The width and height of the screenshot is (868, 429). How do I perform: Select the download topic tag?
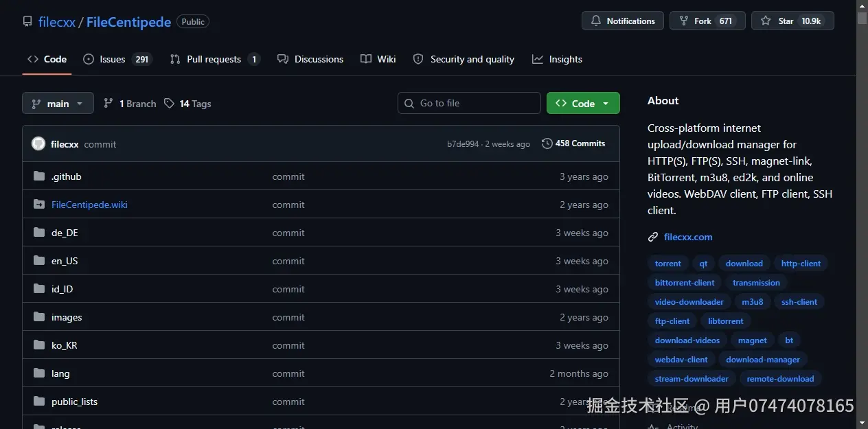tap(744, 264)
